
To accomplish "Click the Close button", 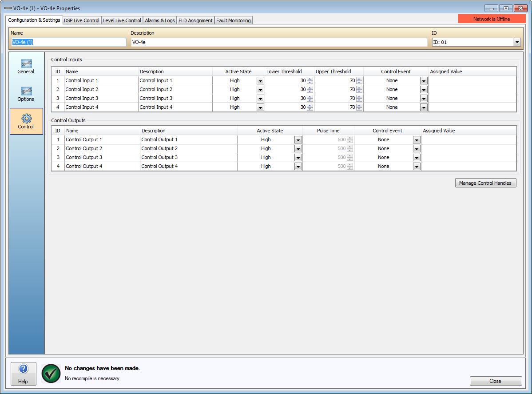I will click(495, 381).
